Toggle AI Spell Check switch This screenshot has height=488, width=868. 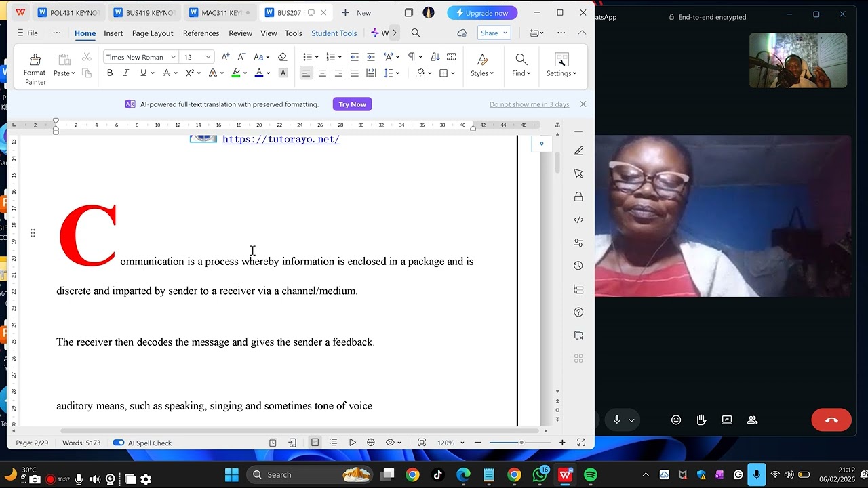click(119, 443)
